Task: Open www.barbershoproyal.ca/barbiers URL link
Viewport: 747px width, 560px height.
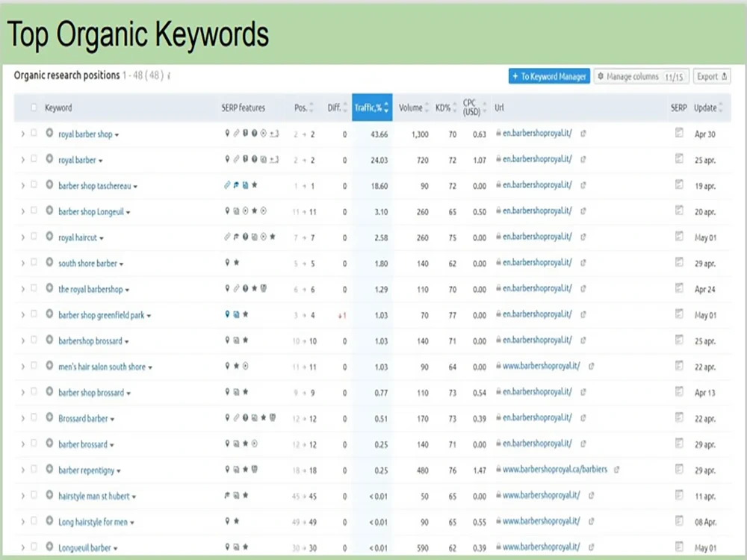Action: [555, 470]
